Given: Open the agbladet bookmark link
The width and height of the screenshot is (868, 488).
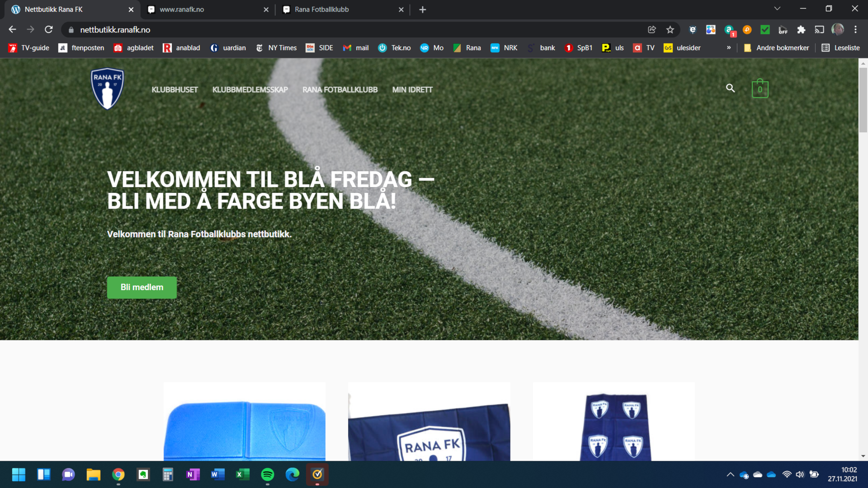Looking at the screenshot, I should 134,48.
